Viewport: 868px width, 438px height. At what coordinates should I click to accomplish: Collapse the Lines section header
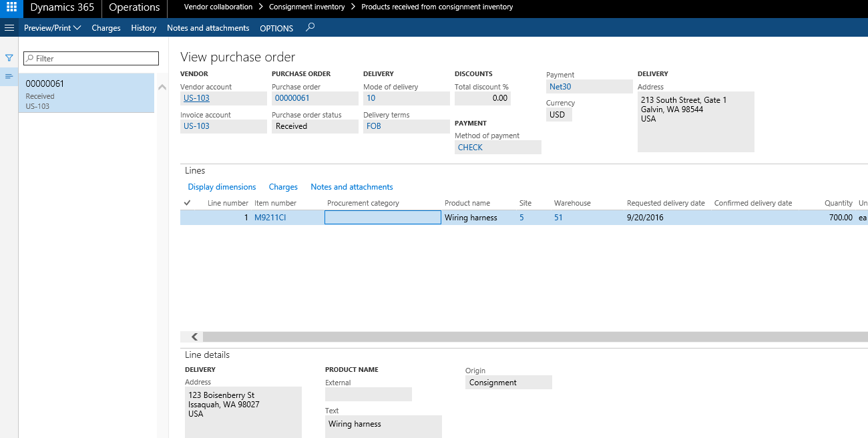[x=195, y=171]
